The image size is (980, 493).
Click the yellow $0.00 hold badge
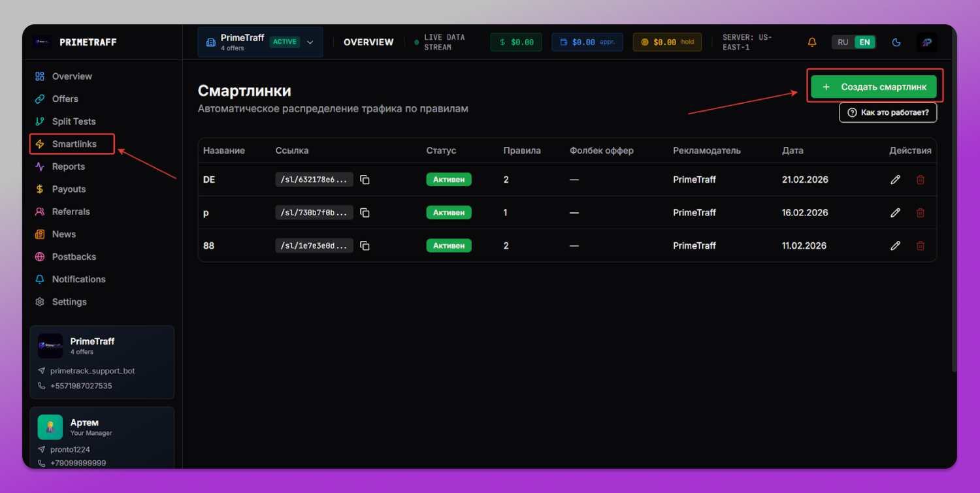[x=667, y=42]
